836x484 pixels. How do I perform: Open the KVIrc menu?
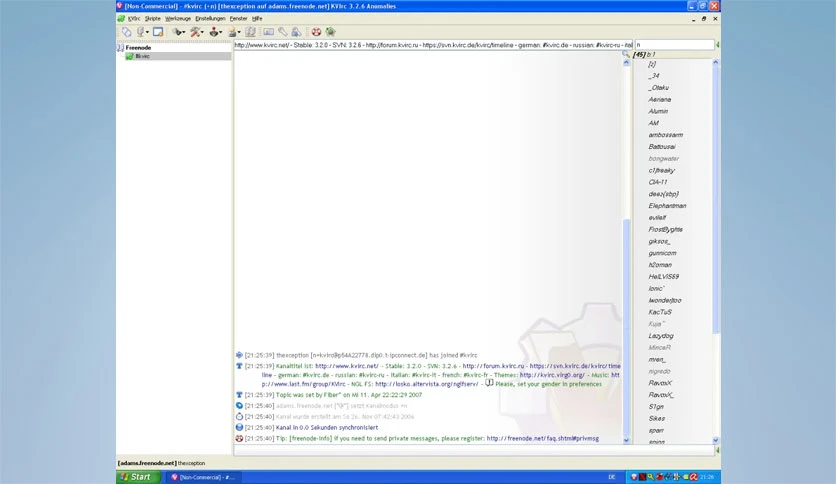(134, 19)
